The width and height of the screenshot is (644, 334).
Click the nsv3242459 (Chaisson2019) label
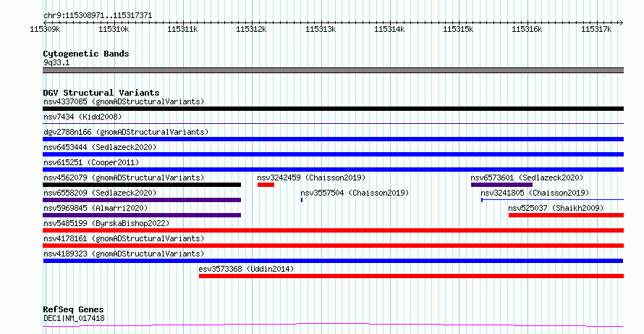pyautogui.click(x=311, y=178)
